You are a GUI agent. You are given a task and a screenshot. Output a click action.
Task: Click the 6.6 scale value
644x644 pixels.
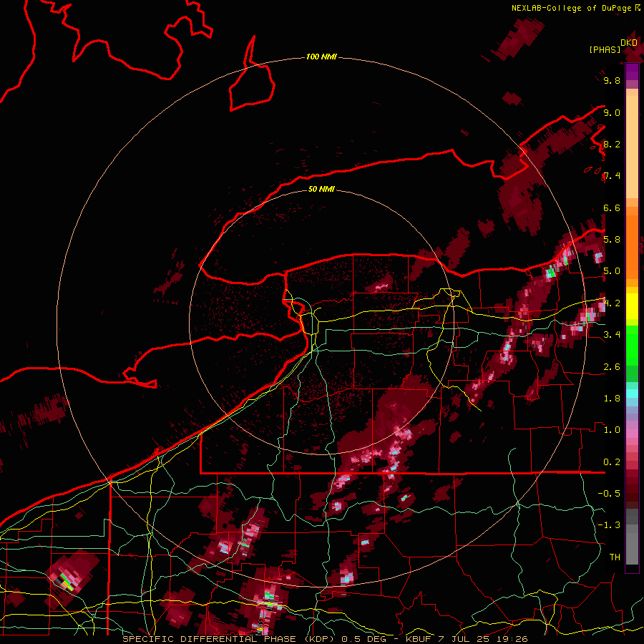tap(612, 208)
